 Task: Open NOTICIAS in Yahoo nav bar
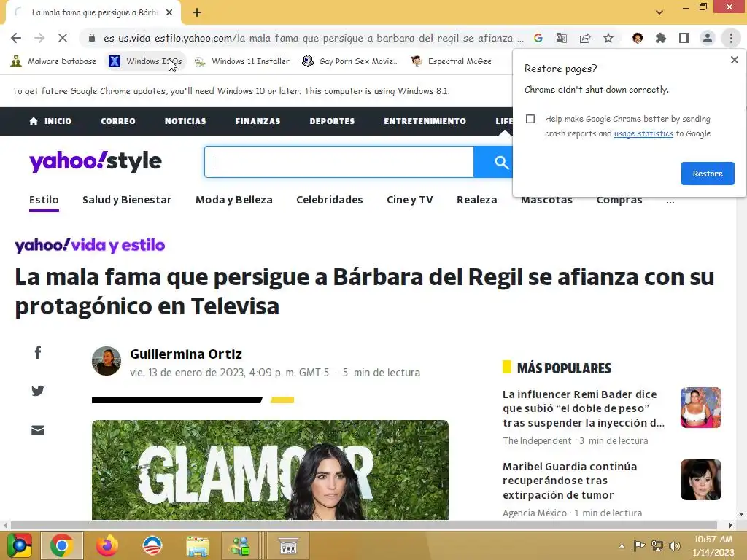click(185, 121)
